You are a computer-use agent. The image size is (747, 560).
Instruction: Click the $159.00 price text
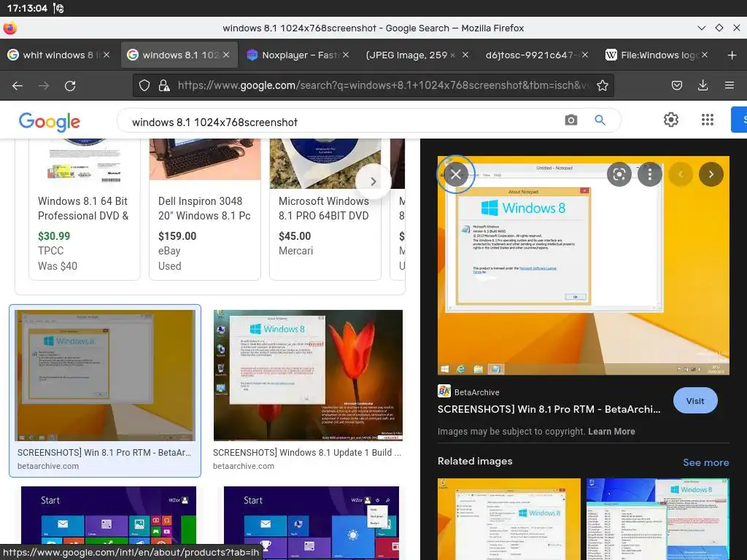click(177, 236)
